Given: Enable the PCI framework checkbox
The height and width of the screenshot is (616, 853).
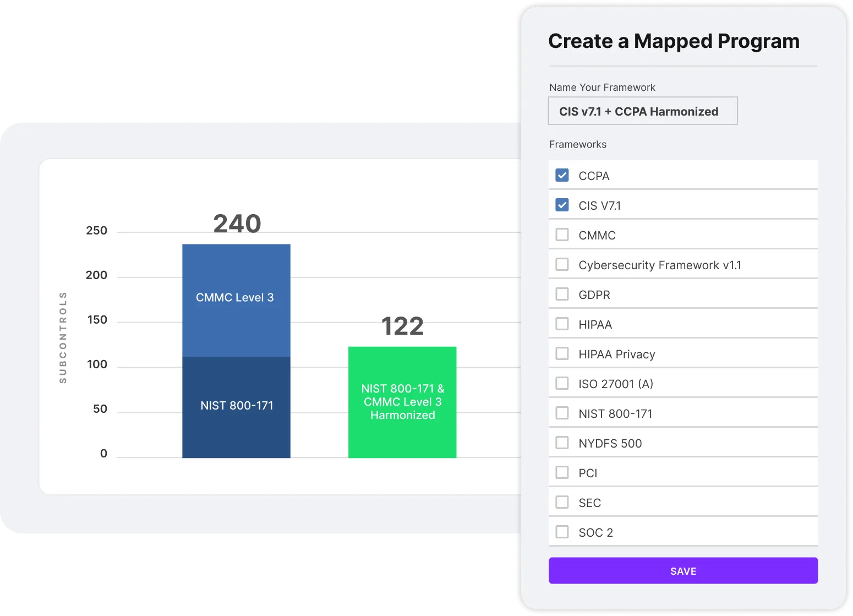Looking at the screenshot, I should click(562, 473).
